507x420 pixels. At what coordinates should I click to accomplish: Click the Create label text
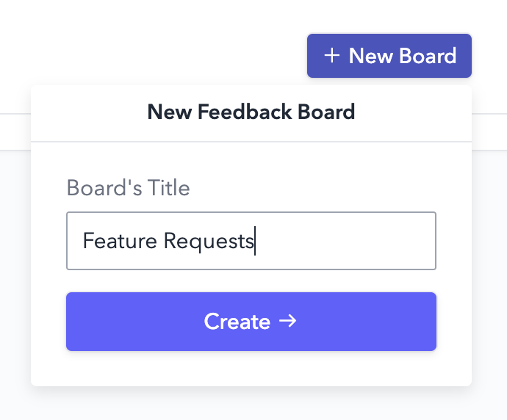click(237, 322)
